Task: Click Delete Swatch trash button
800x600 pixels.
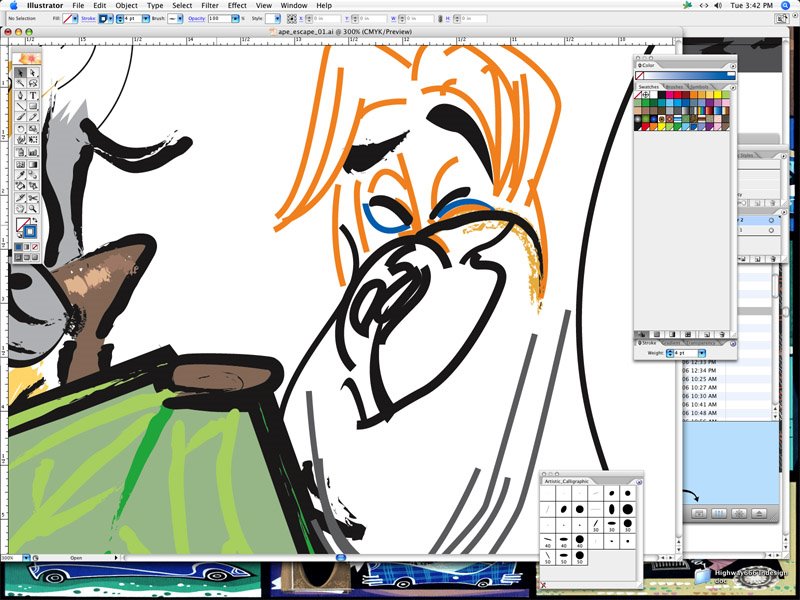Action: coord(721,335)
